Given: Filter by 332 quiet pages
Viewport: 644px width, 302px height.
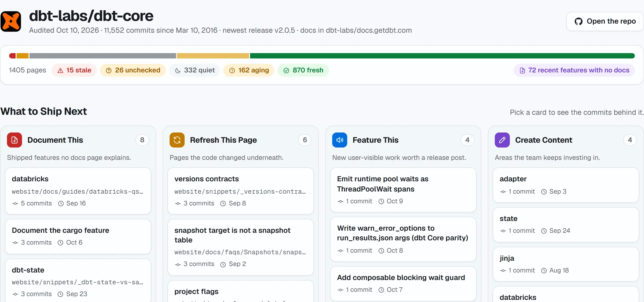Looking at the screenshot, I should [x=195, y=70].
